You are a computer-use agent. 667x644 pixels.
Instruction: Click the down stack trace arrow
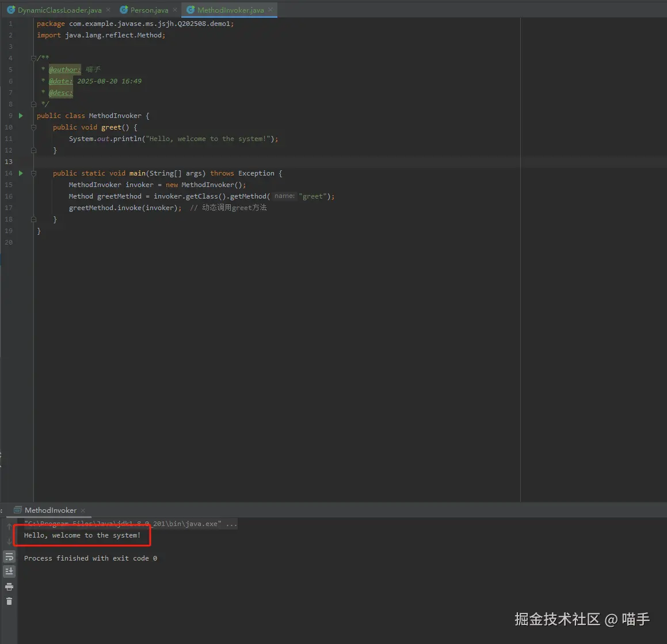9,542
